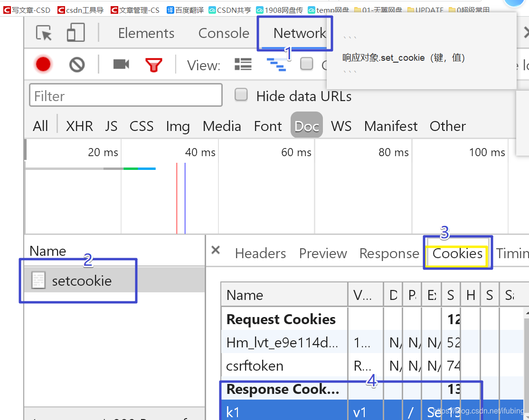This screenshot has width=529, height=420.
Task: Open the 写文章-CSDN bookmark
Action: click(x=27, y=10)
